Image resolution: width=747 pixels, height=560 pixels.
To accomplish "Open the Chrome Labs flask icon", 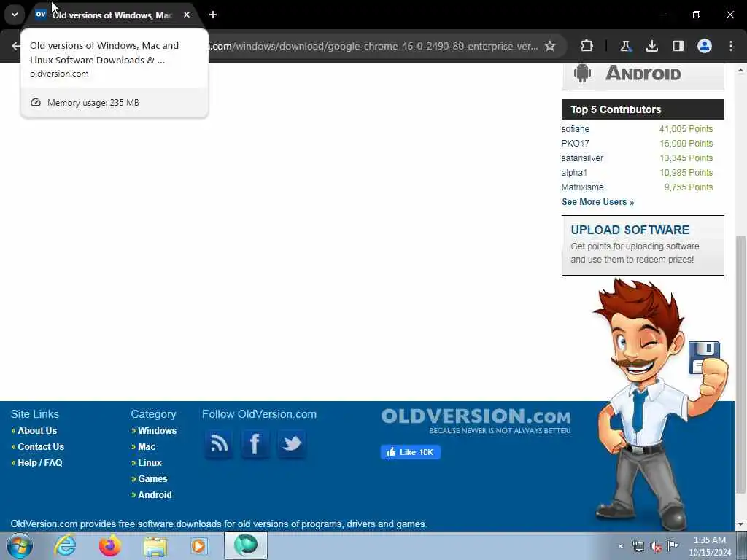I will click(625, 46).
